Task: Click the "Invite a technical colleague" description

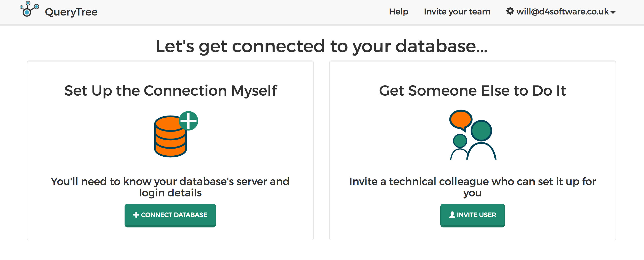Action: click(x=472, y=187)
